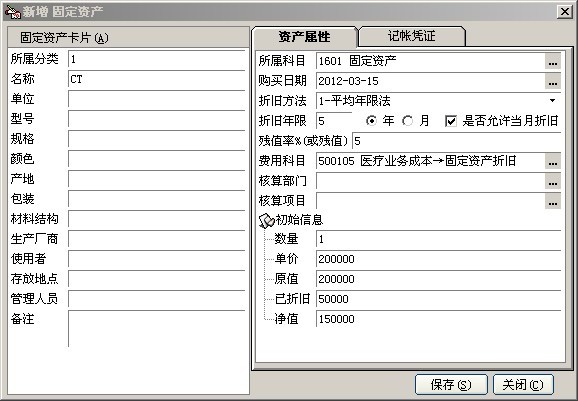Click the 保存(S) button
This screenshot has height=401, width=578.
pos(451,385)
